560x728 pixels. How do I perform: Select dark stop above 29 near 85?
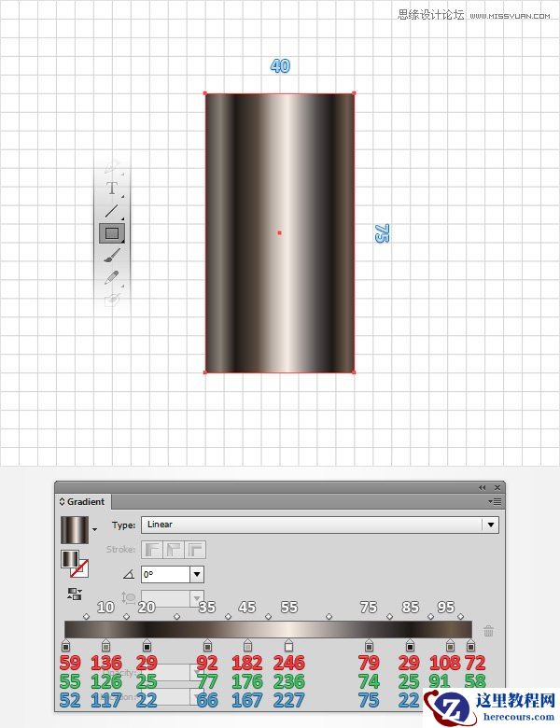410,645
